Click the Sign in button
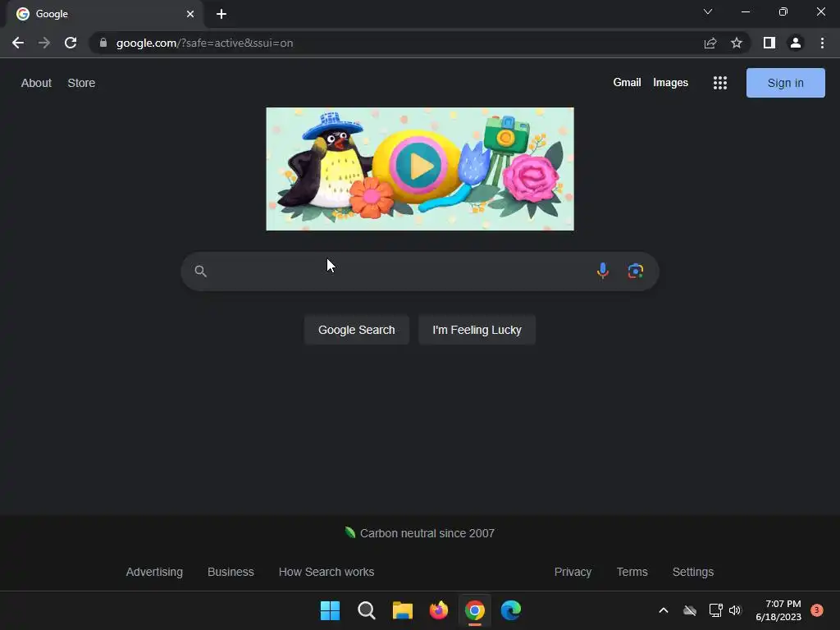 click(x=785, y=83)
